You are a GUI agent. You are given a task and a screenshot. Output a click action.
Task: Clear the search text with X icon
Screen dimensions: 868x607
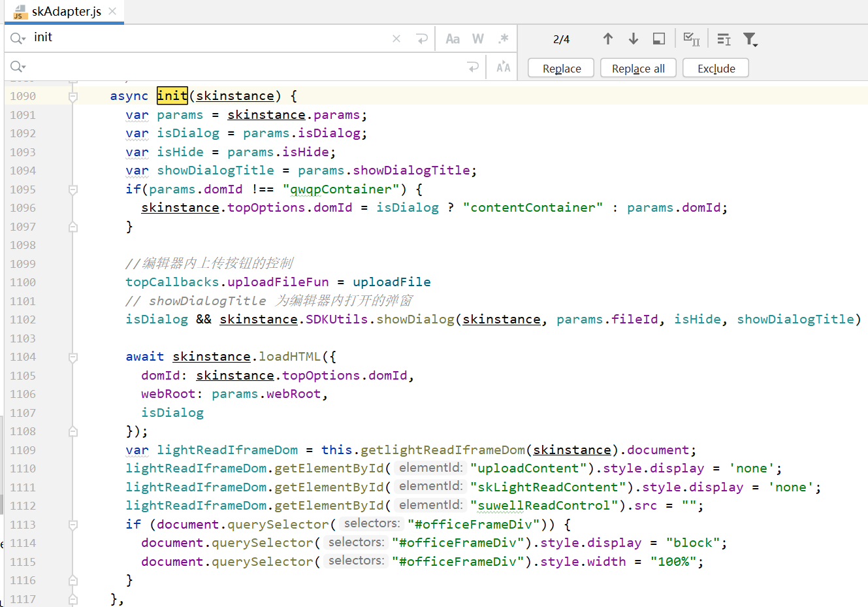[396, 39]
